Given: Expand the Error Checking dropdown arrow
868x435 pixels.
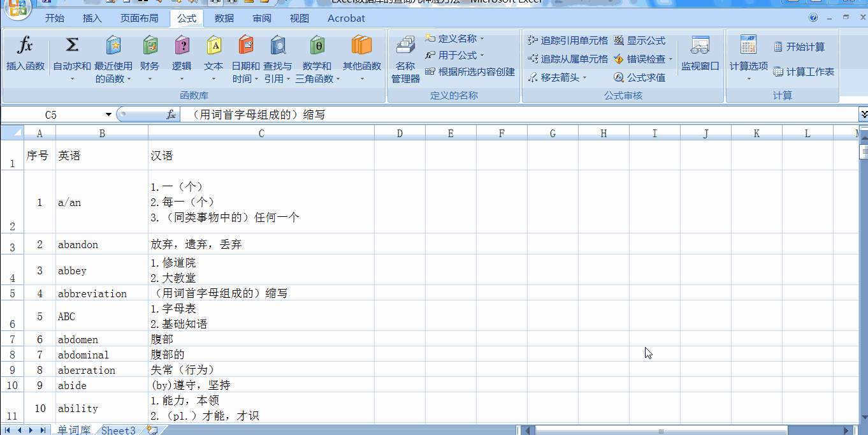Looking at the screenshot, I should [670, 59].
